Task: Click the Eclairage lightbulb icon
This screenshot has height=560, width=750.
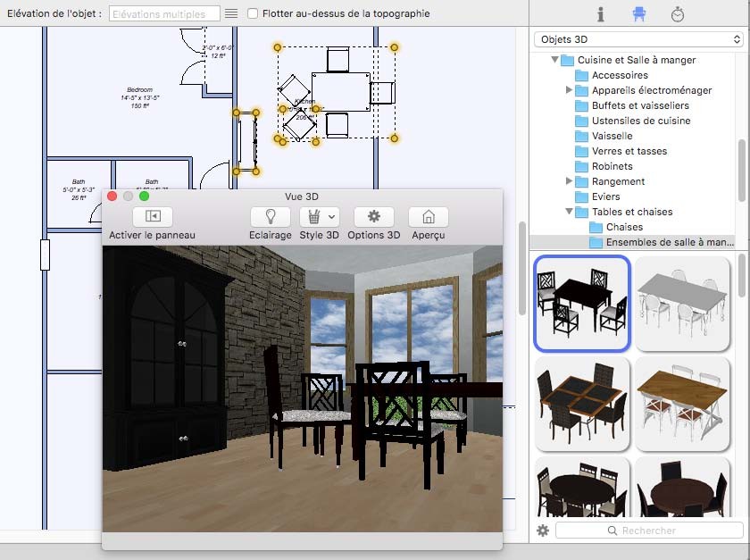Action: [271, 216]
